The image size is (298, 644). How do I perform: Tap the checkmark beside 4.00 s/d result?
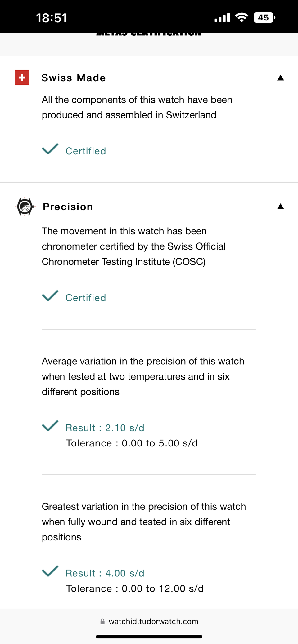[x=50, y=571]
